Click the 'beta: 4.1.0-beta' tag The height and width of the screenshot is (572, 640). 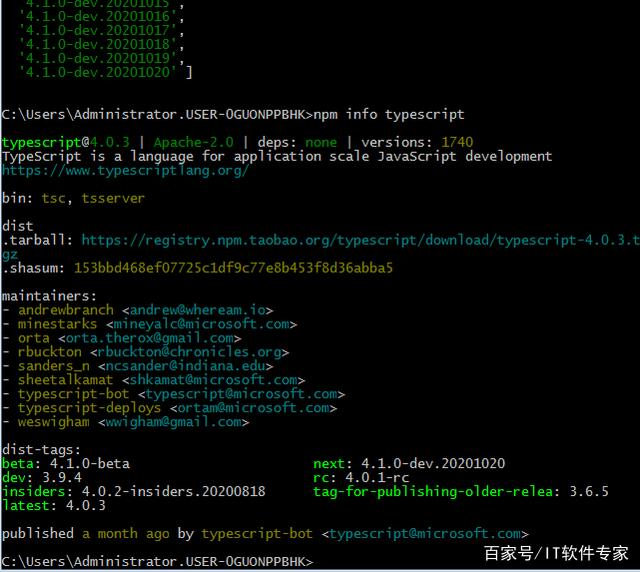[x=66, y=464]
